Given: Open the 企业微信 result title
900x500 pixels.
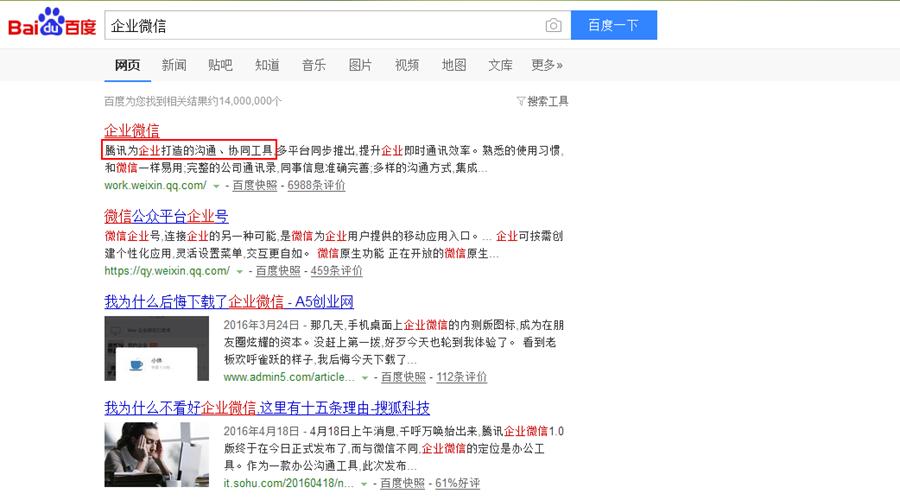Looking at the screenshot, I should point(131,130).
